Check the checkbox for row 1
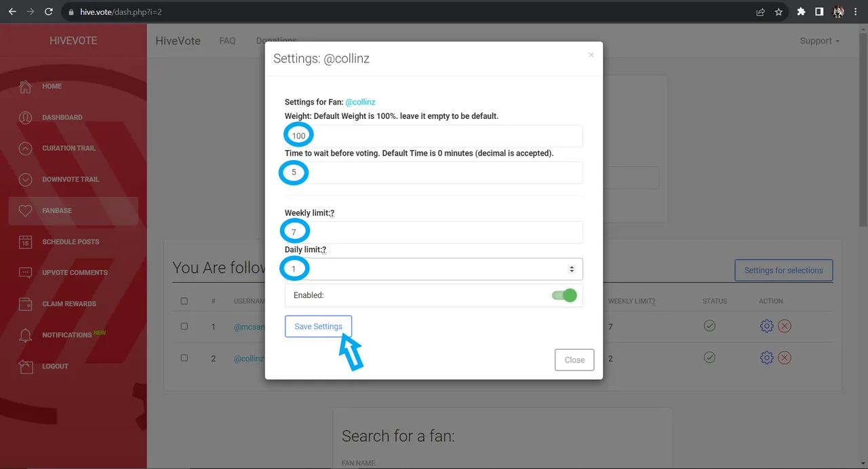Image resolution: width=868 pixels, height=469 pixels. click(184, 326)
